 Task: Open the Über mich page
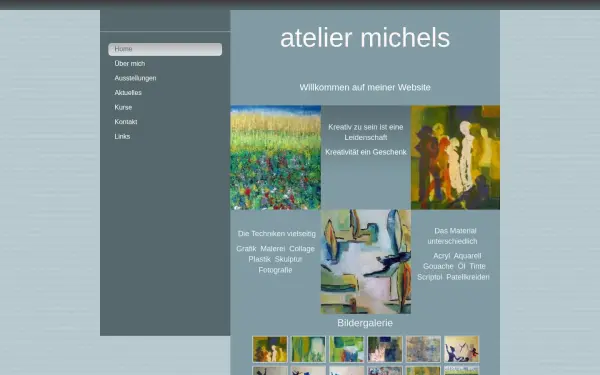(130, 64)
